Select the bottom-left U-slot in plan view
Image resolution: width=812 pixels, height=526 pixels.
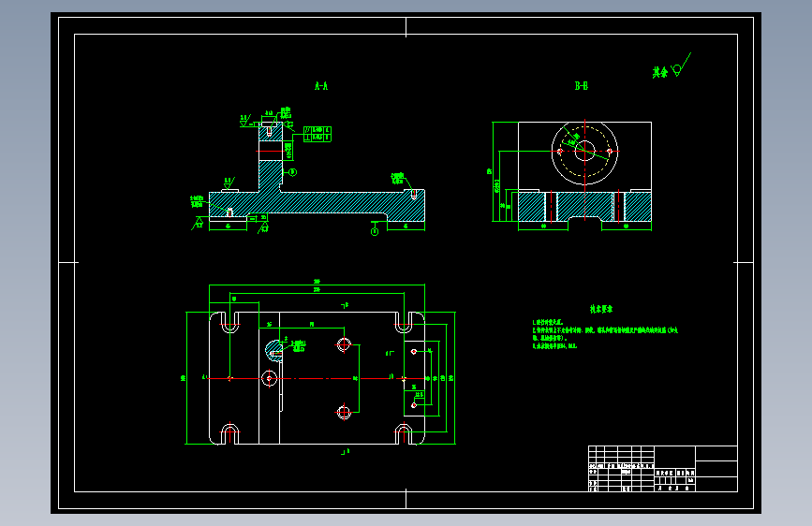pyautogui.click(x=230, y=434)
